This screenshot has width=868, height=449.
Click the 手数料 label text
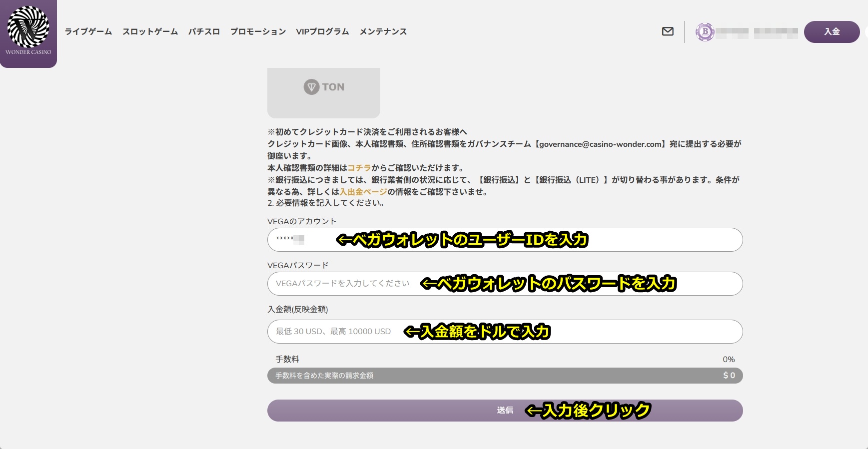287,360
